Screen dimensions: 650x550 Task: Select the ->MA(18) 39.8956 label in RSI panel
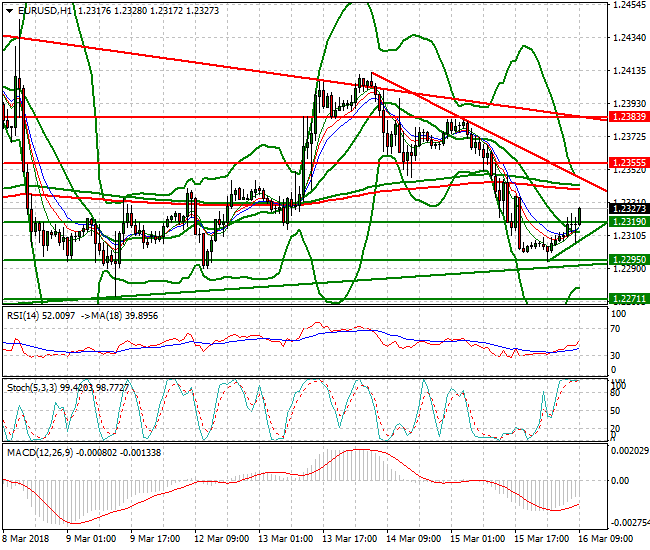[x=119, y=316]
